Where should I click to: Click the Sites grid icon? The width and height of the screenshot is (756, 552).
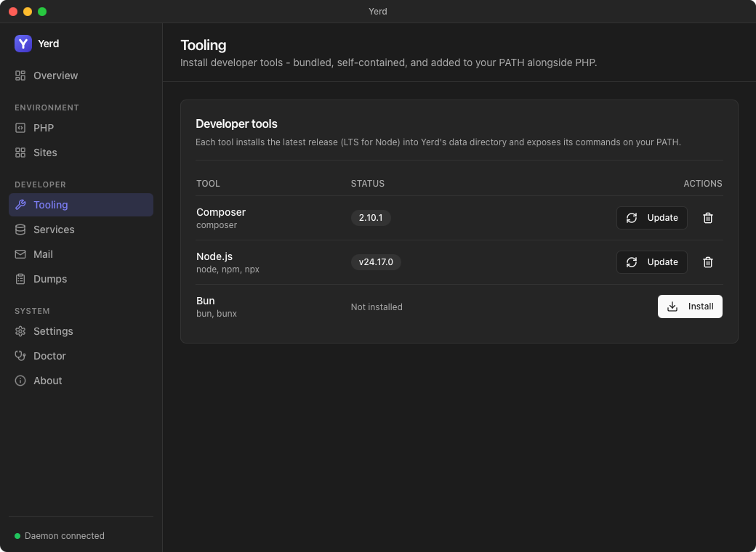tap(20, 153)
